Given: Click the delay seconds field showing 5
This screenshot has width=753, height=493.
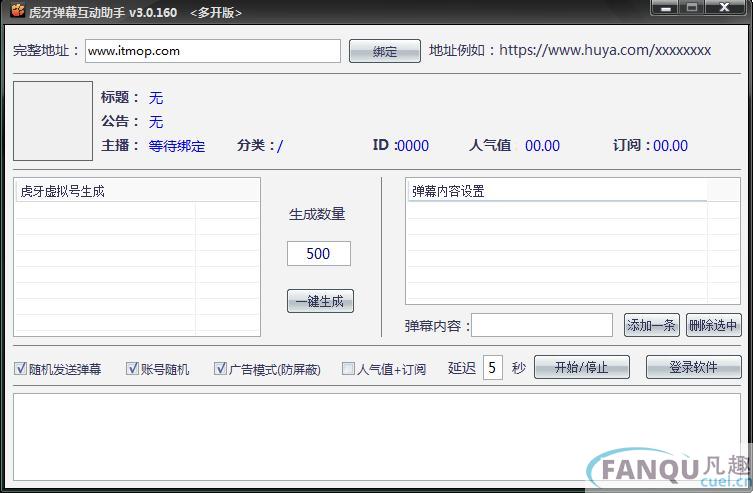Looking at the screenshot, I should click(x=492, y=368).
